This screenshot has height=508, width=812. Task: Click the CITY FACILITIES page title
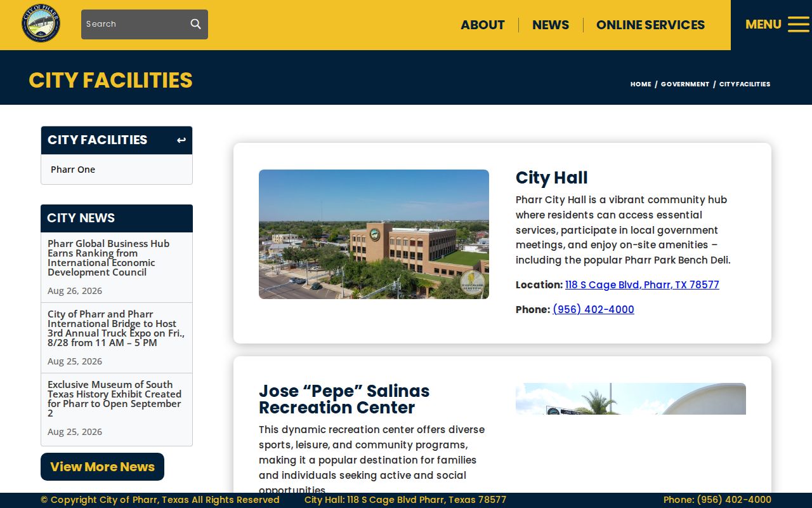[x=110, y=80]
